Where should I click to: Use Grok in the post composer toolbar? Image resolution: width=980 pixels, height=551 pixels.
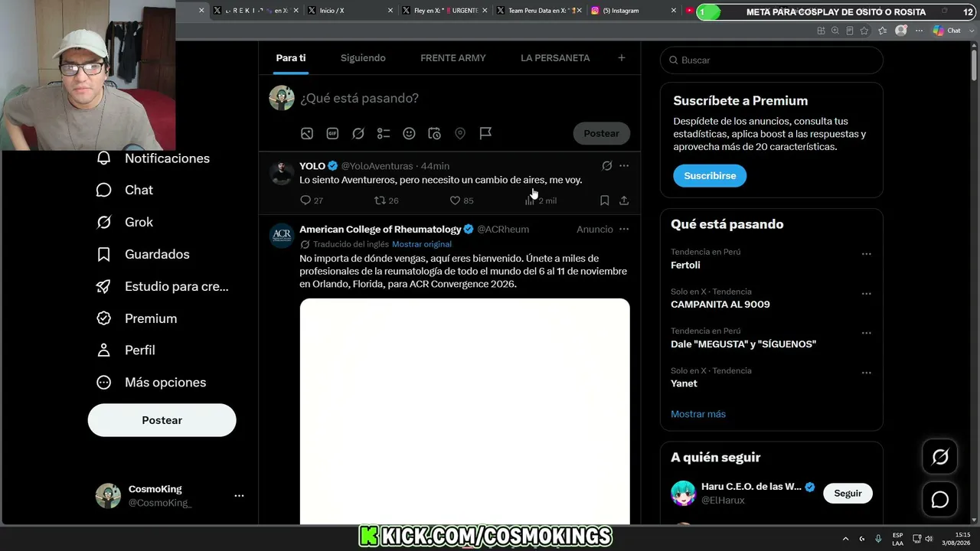358,133
